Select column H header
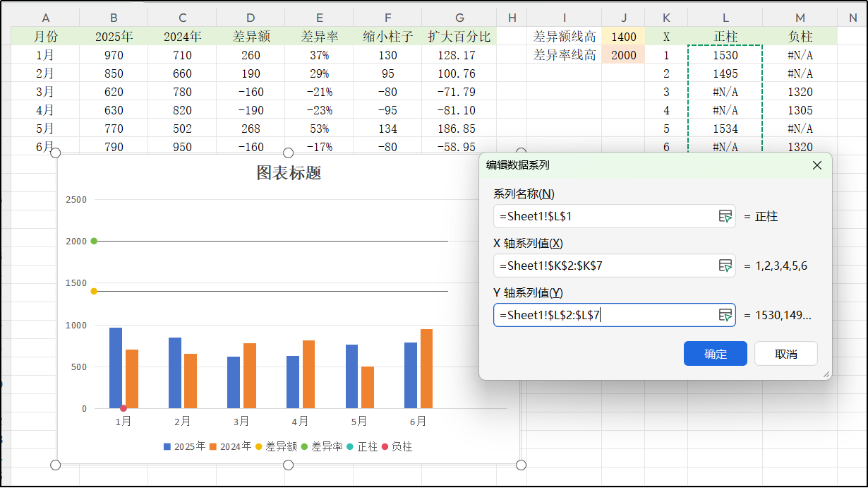868x488 pixels. tap(512, 18)
